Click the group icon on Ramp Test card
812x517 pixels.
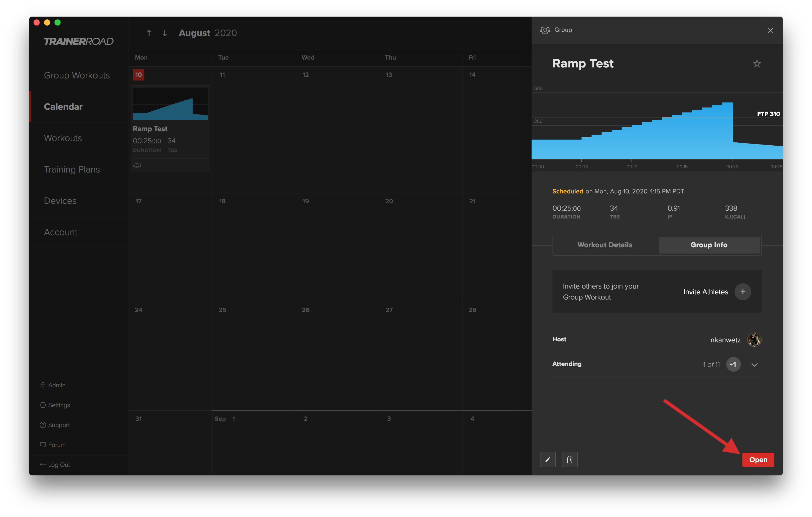137,165
